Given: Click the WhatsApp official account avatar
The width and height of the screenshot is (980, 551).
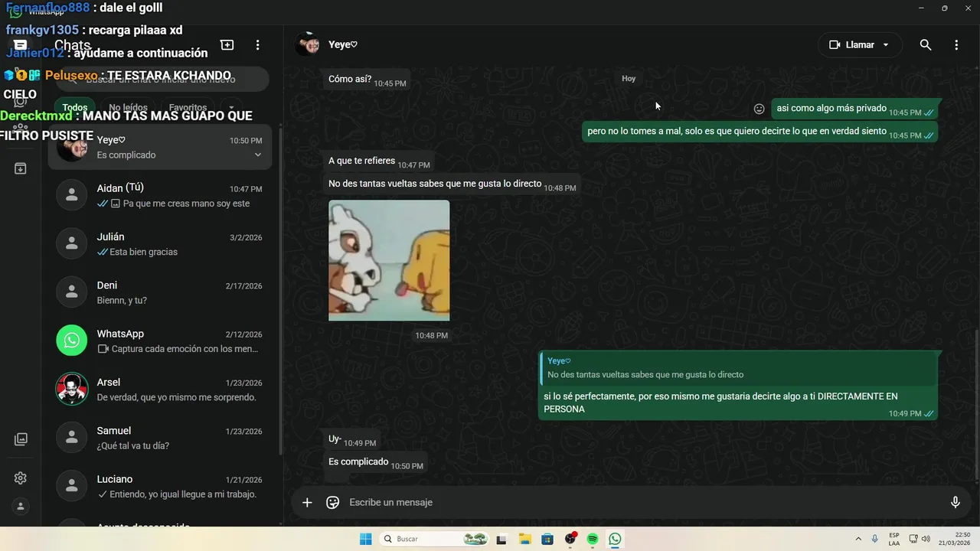Looking at the screenshot, I should point(72,341).
